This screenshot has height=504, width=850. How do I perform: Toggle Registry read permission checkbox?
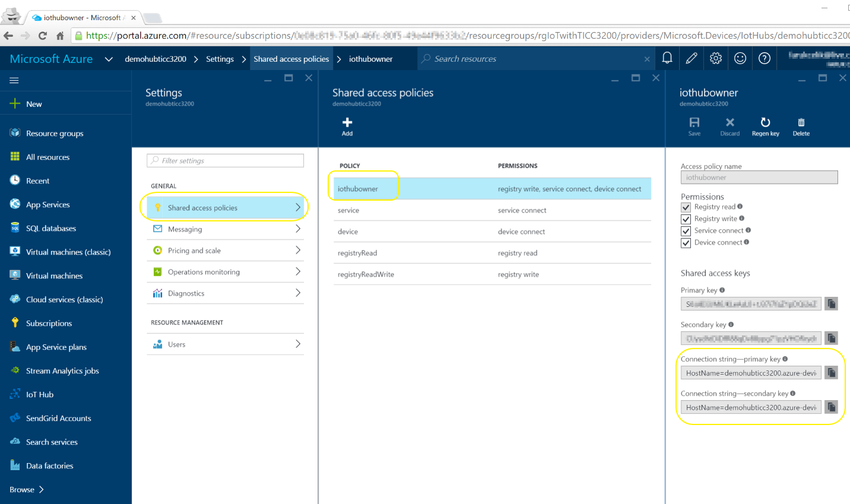coord(686,207)
